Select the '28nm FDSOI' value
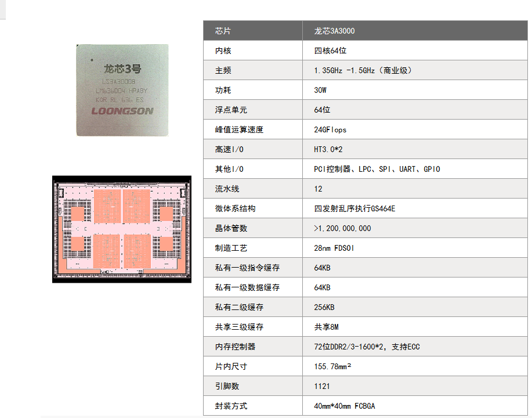The width and height of the screenshot is (532, 418). tap(334, 248)
